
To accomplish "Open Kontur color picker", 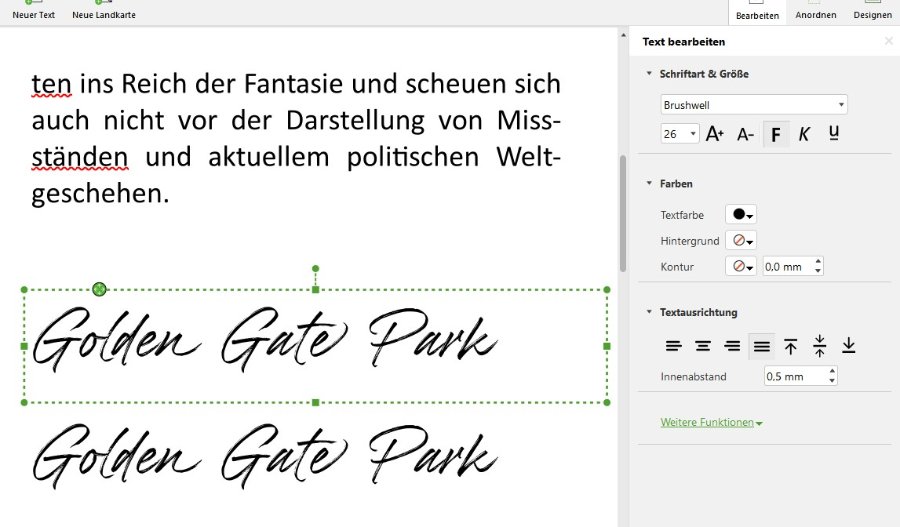I will click(741, 266).
